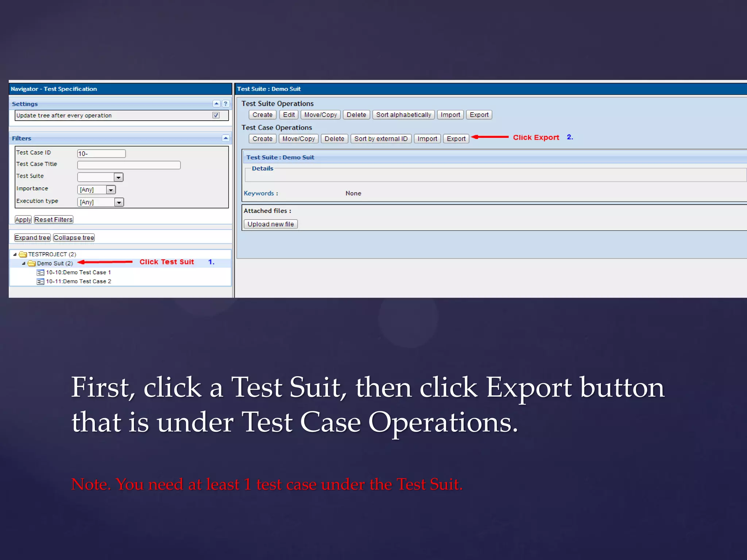Collapse the Filters panel arrow icon
This screenshot has height=560, width=747.
point(225,138)
